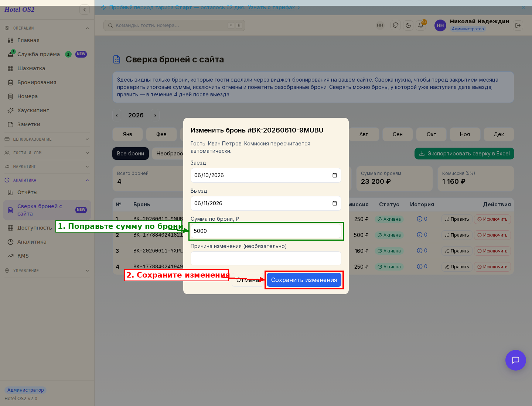Image resolution: width=532 pixels, height=406 pixels.
Task: Select Сверка броней с сайта menu item
Action: click(47, 210)
